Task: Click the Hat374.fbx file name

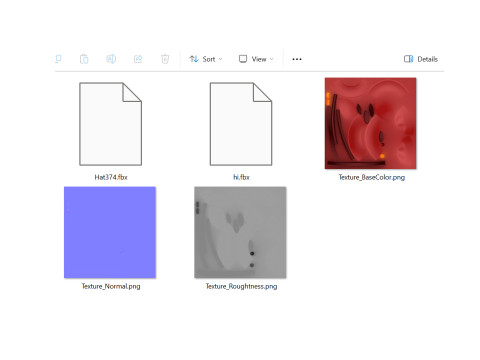Action: [111, 177]
